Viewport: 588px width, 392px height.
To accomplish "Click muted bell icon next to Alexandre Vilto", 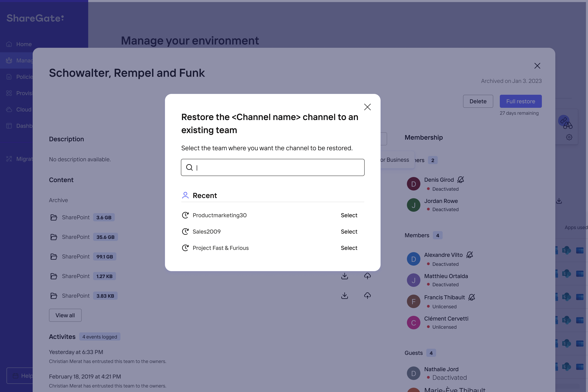I will [x=470, y=255].
